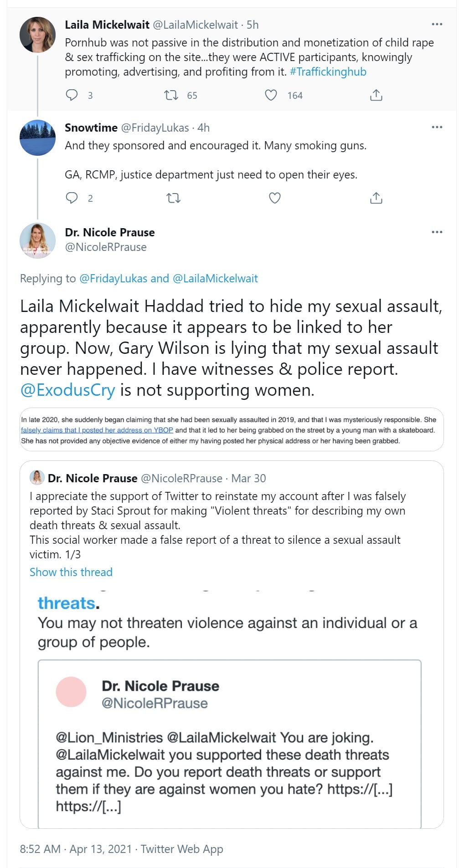Image resolution: width=464 pixels, height=868 pixels.
Task: Open the @ExodusCry mention
Action: tap(67, 390)
